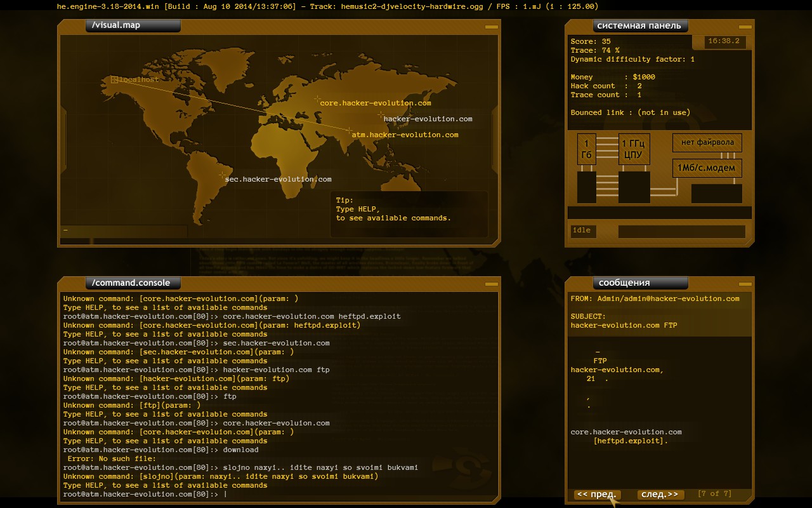The width and height of the screenshot is (812, 508).
Task: Click the нет файрвола firewall box
Action: tap(707, 143)
